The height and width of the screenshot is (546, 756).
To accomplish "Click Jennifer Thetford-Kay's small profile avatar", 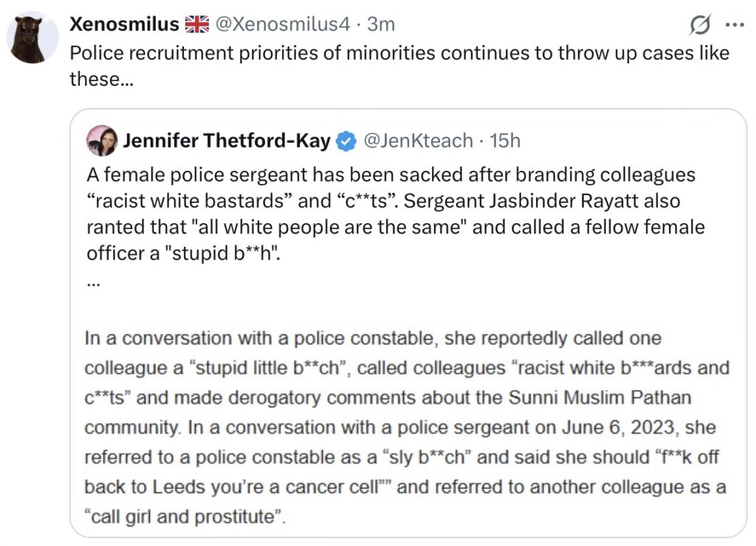I will point(102,140).
